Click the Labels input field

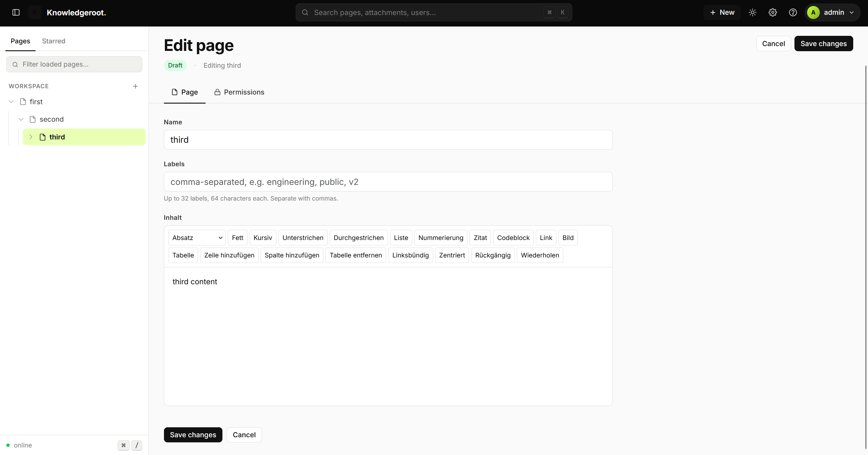click(388, 182)
